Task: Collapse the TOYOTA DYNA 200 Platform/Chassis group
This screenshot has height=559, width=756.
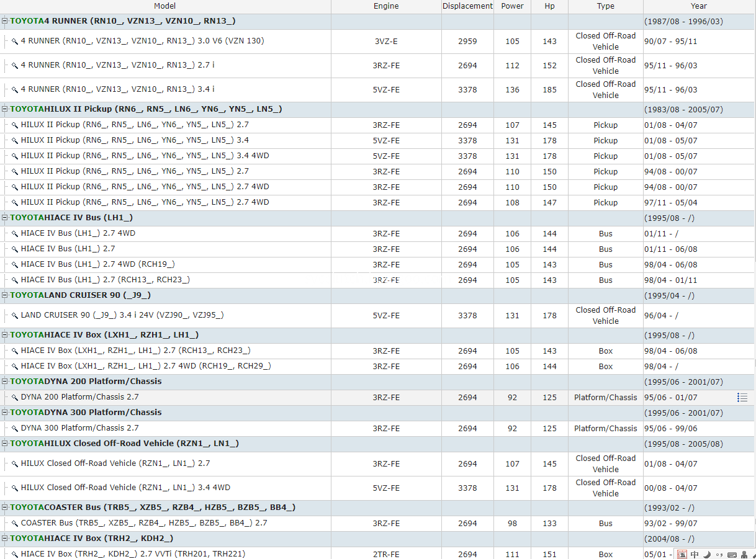Action: (x=5, y=382)
